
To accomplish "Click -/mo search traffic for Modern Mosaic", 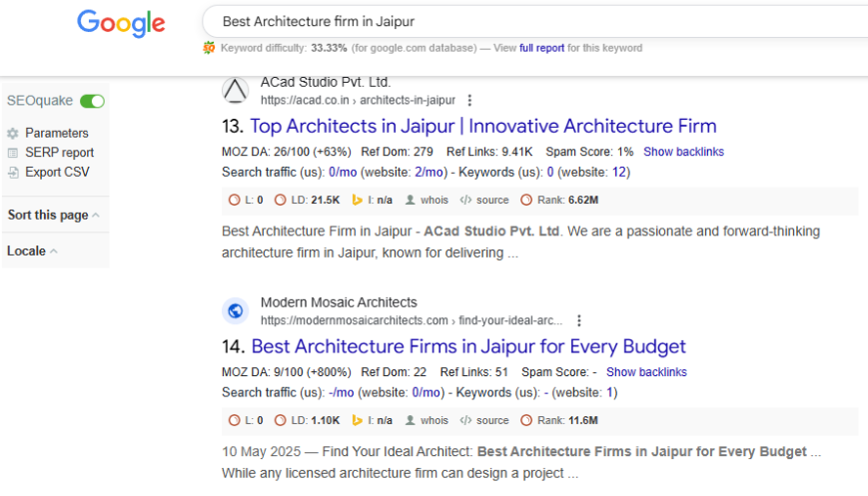I will pyautogui.click(x=341, y=392).
